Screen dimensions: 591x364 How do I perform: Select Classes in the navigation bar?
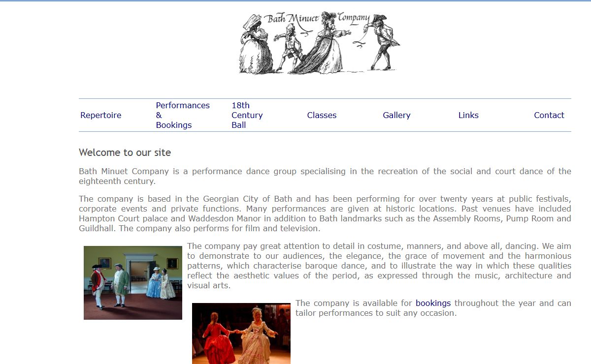[x=322, y=115]
